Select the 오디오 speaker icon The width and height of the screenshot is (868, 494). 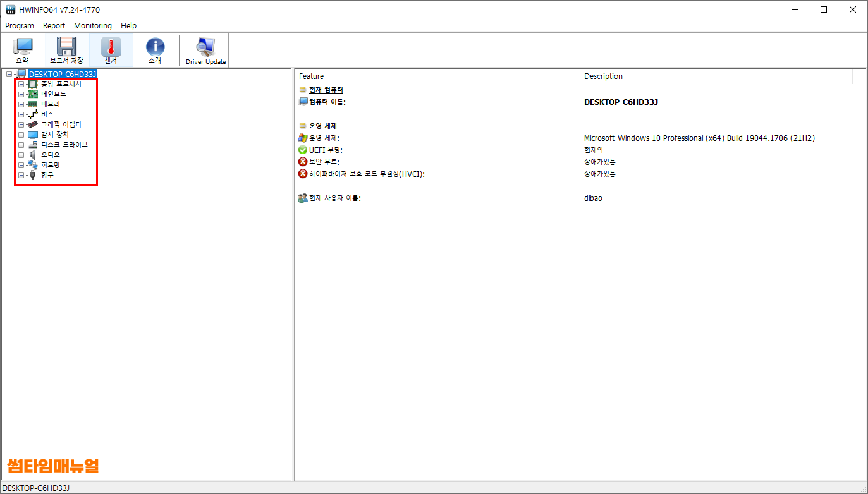(33, 155)
